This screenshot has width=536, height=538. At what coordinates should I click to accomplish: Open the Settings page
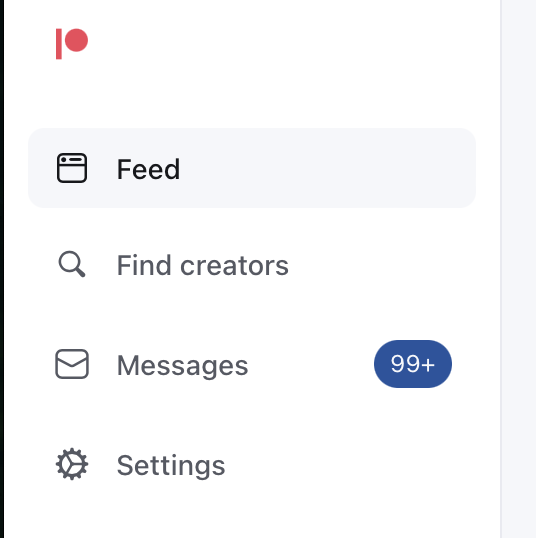[x=252, y=465]
